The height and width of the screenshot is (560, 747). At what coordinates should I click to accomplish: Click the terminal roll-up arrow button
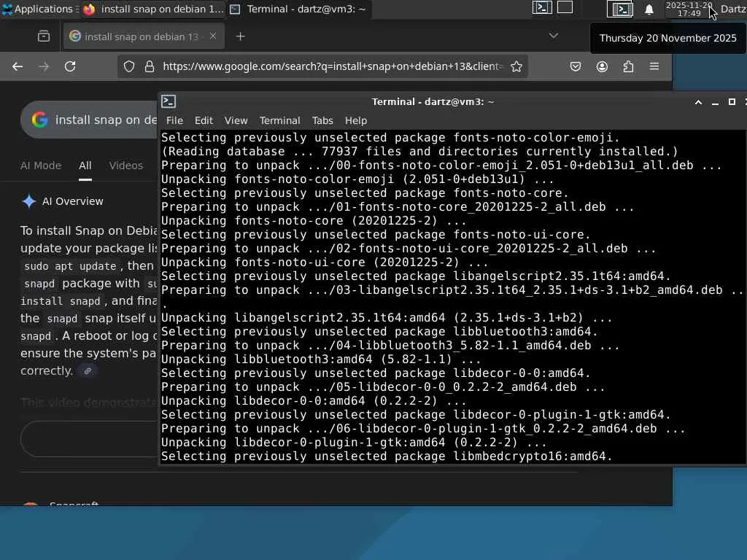click(698, 102)
